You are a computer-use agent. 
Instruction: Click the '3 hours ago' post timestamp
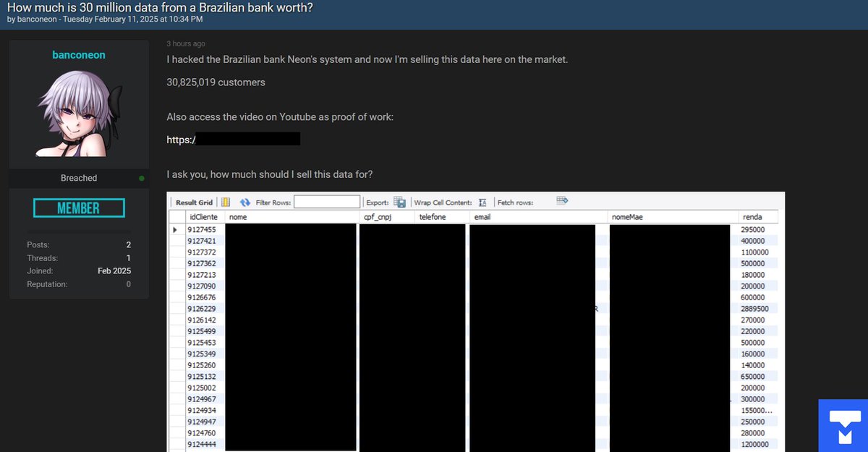(x=186, y=44)
